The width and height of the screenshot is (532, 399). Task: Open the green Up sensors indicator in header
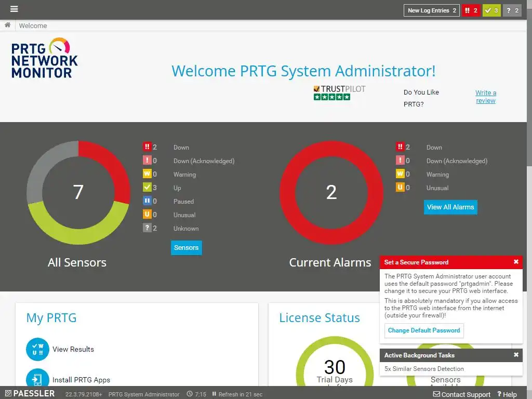(491, 10)
